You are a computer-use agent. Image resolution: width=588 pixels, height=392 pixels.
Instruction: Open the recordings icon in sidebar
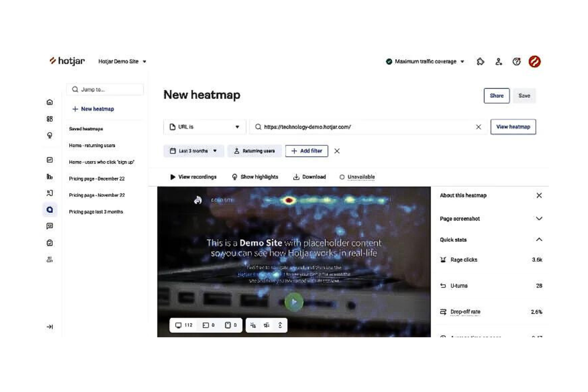point(50,193)
